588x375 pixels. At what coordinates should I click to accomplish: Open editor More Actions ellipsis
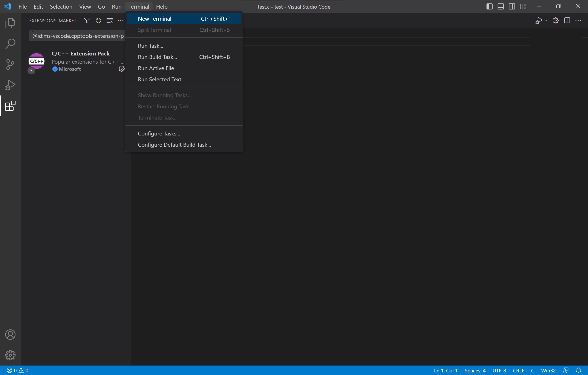point(578,20)
